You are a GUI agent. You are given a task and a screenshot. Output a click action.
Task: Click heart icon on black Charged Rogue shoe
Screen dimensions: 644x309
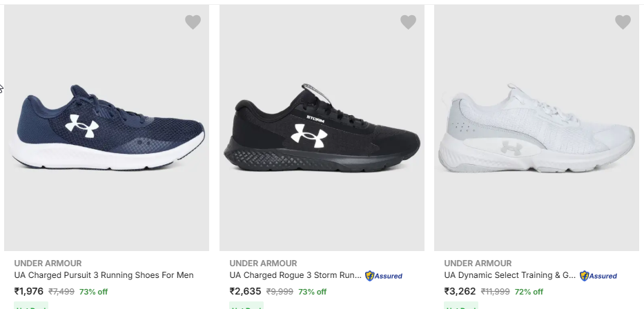click(x=408, y=22)
